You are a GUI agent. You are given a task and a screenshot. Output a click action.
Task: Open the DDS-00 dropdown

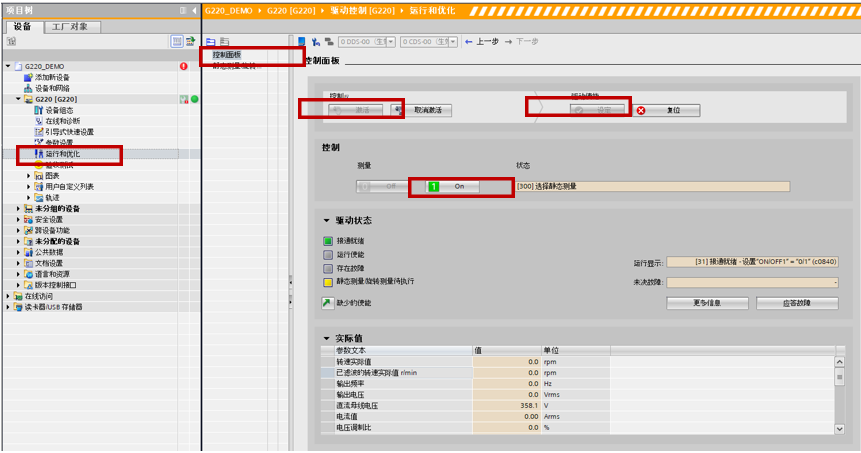click(x=390, y=42)
